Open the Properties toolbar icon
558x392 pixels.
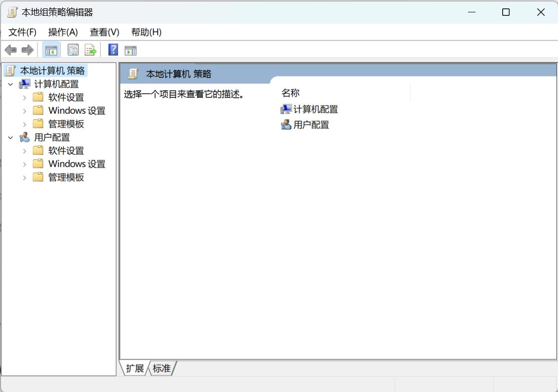point(72,49)
